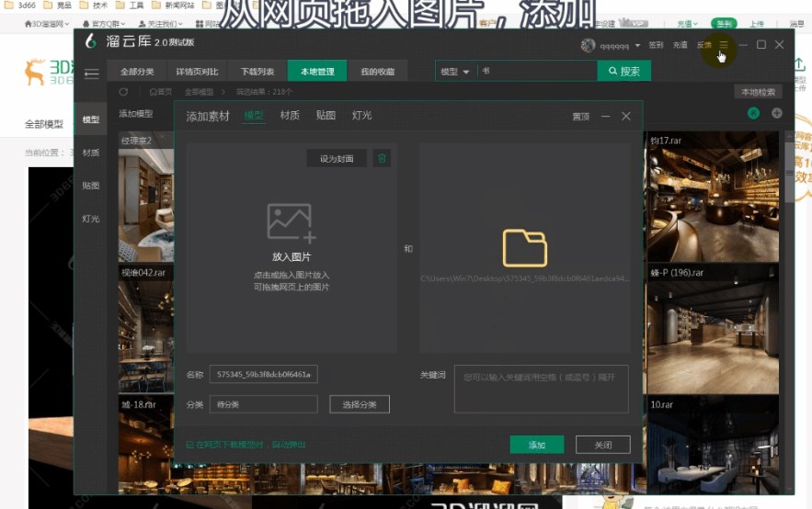Edit the 名称 name field

tap(264, 374)
